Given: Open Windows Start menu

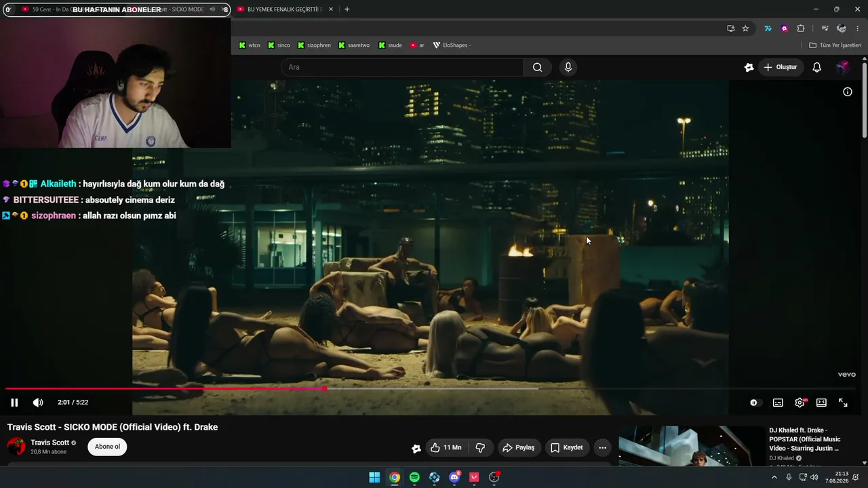Looking at the screenshot, I should coord(374,477).
